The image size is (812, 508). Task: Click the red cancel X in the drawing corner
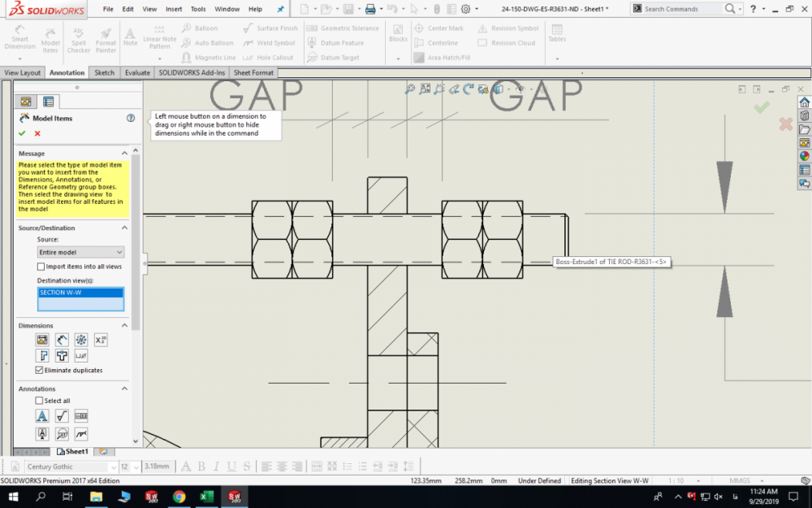(785, 124)
